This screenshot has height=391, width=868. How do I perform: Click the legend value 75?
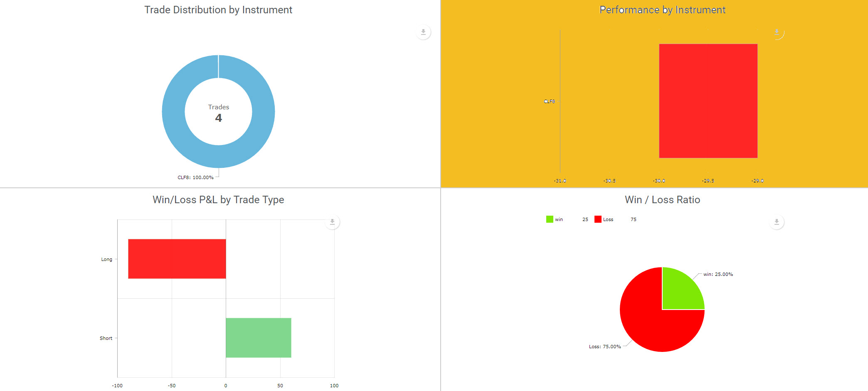(x=634, y=219)
